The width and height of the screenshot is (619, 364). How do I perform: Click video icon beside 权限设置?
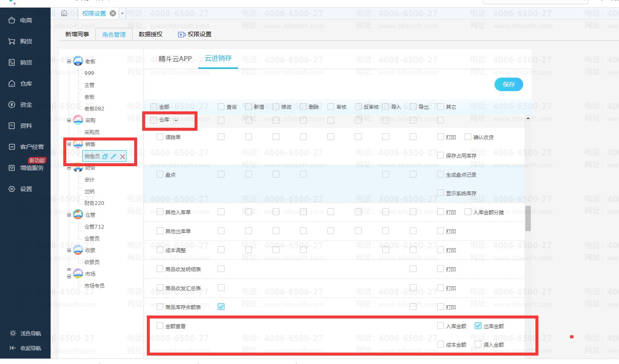click(181, 35)
